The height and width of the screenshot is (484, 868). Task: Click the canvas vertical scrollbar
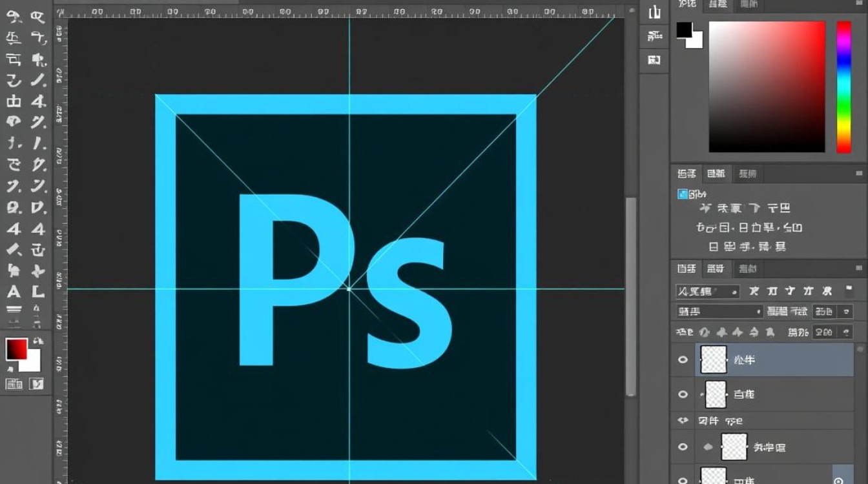(x=631, y=297)
